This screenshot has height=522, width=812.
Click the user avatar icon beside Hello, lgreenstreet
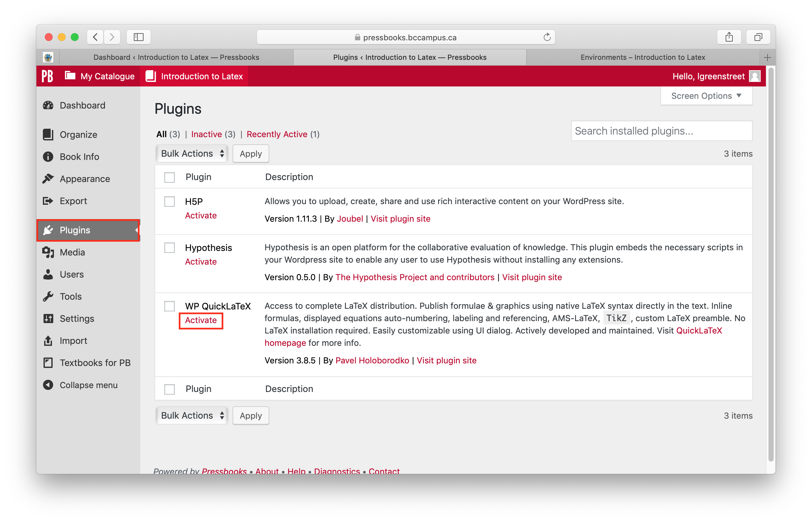point(755,76)
